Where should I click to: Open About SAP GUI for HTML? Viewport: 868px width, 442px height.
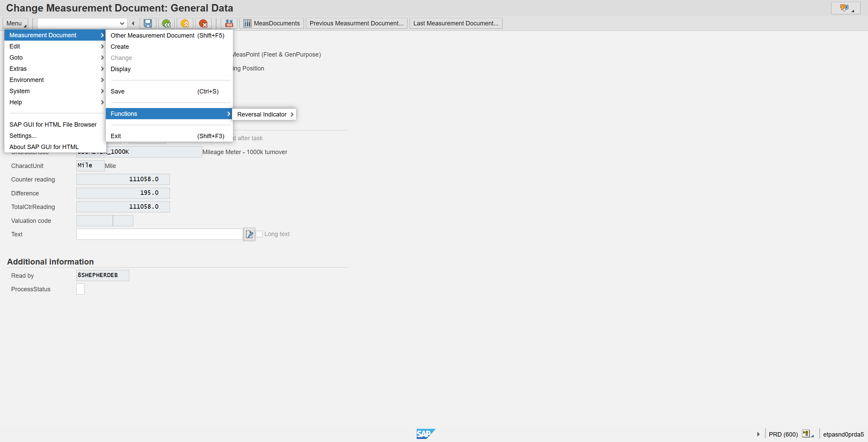point(55,147)
